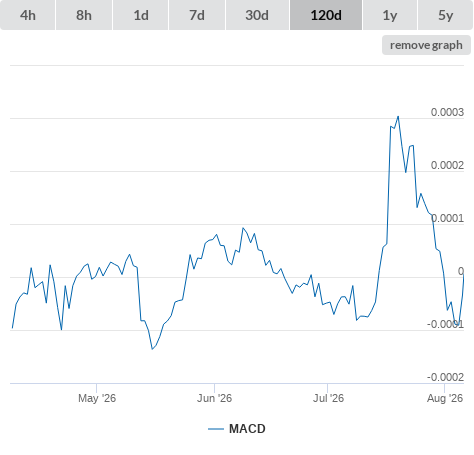The image size is (474, 455).
Task: Open the 5y time range view
Action: pyautogui.click(x=445, y=15)
